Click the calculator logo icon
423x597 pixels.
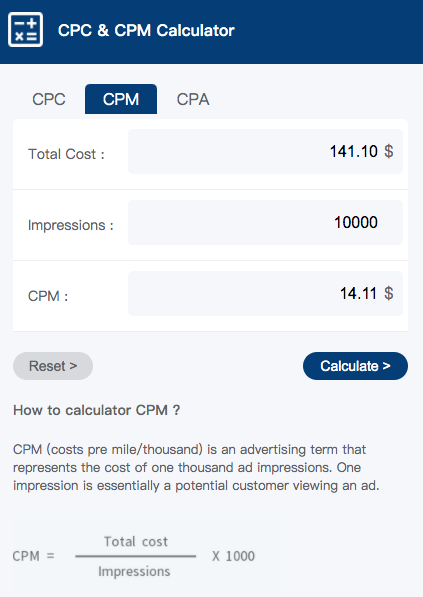[x=26, y=29]
